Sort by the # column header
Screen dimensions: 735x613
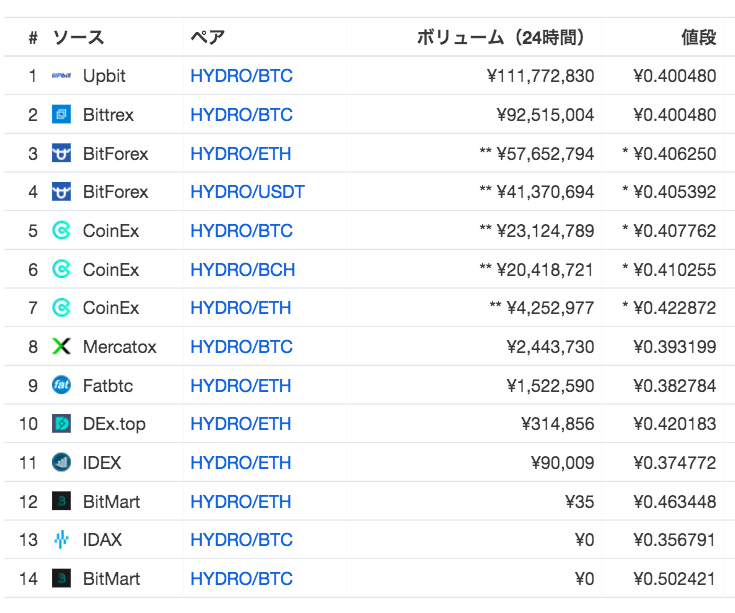pyautogui.click(x=33, y=37)
